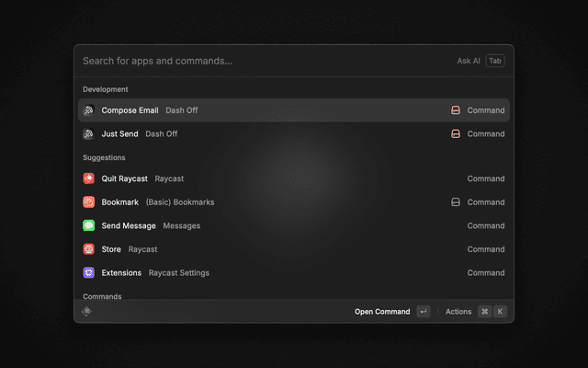588x368 pixels.
Task: Choose the Just Send command row
Action: 120,134
